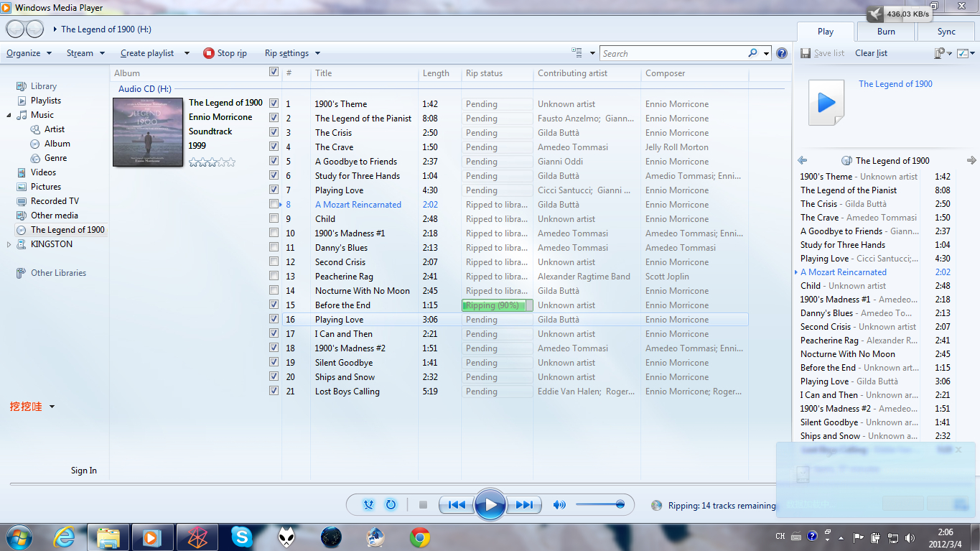Click the Sign In link

pos(84,471)
